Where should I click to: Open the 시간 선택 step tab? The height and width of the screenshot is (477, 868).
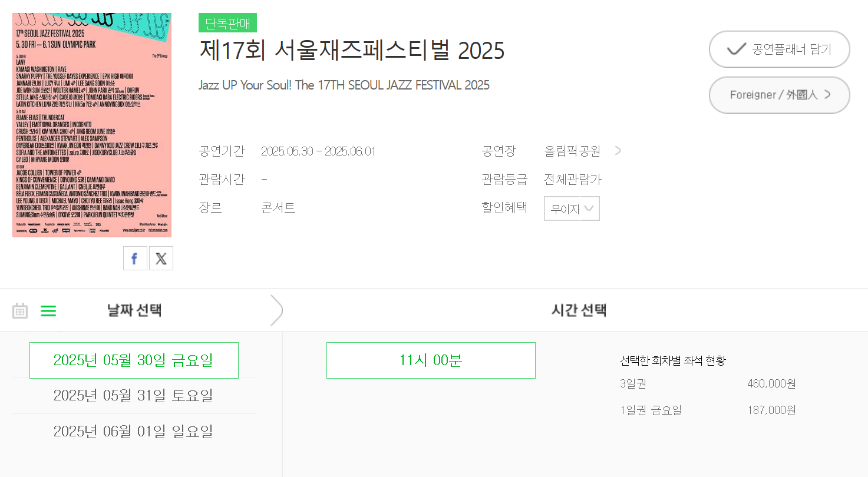click(x=579, y=310)
